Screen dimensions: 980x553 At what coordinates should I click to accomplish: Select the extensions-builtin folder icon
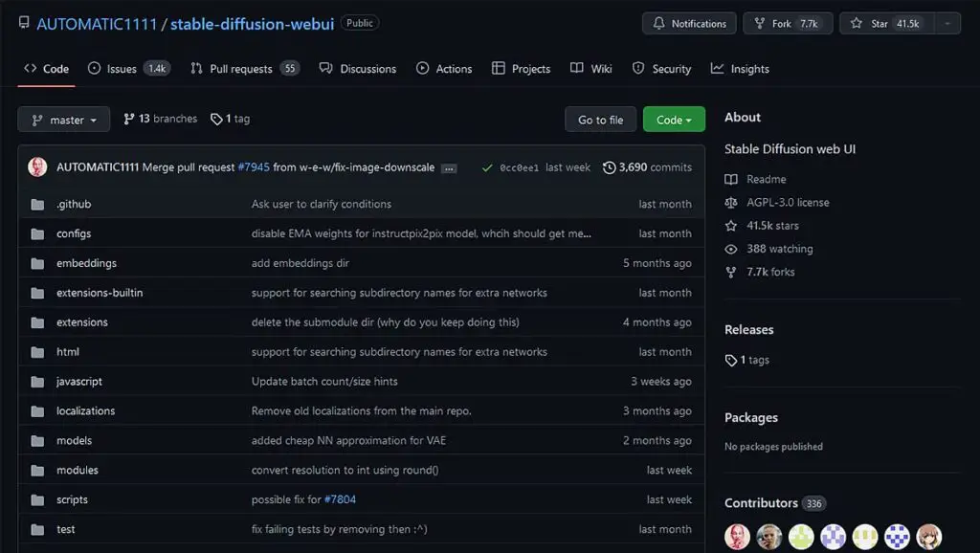37,293
